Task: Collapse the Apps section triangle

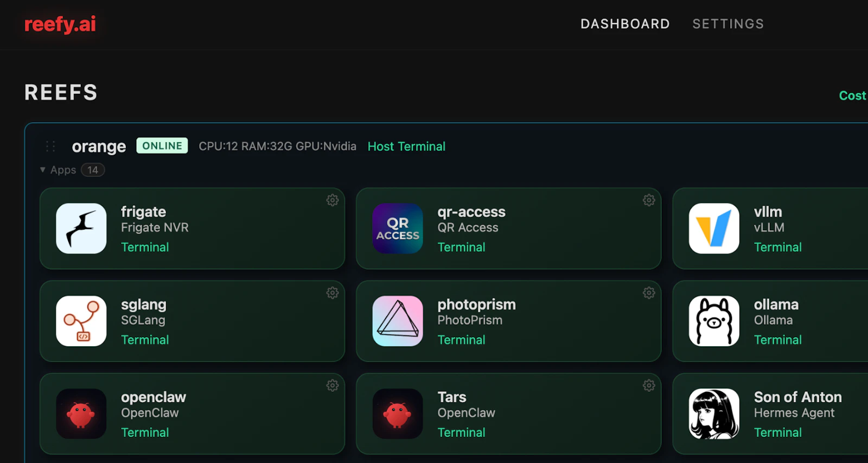Action: (43, 170)
